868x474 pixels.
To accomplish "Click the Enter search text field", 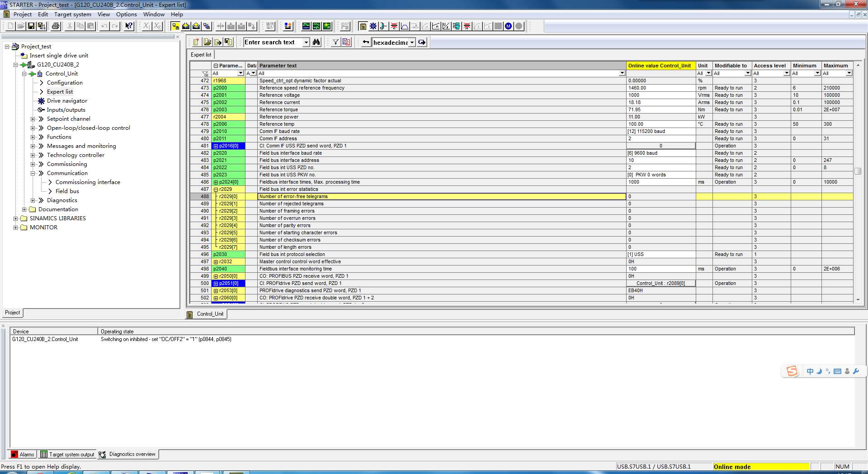I will pos(273,42).
